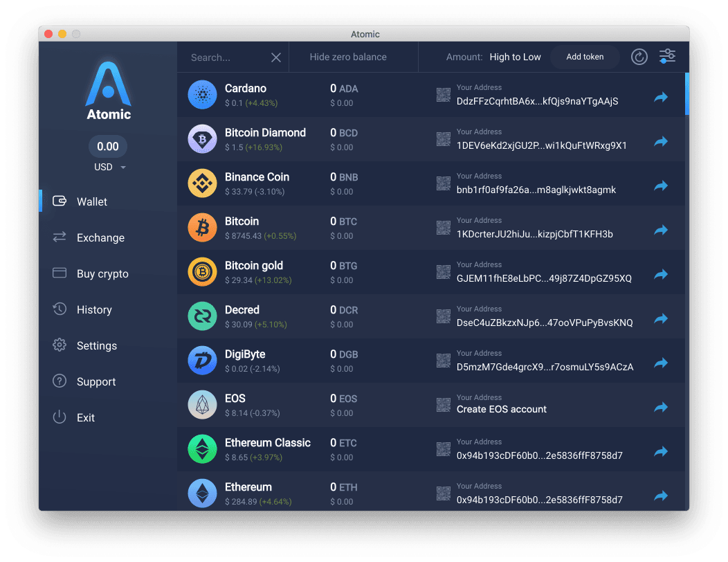Click the orange Bitcoin coin icon
Image resolution: width=728 pixels, height=562 pixels.
click(202, 228)
